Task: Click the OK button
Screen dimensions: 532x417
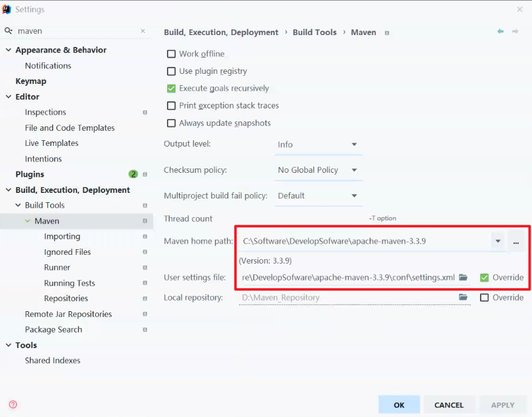Action: [x=399, y=404]
